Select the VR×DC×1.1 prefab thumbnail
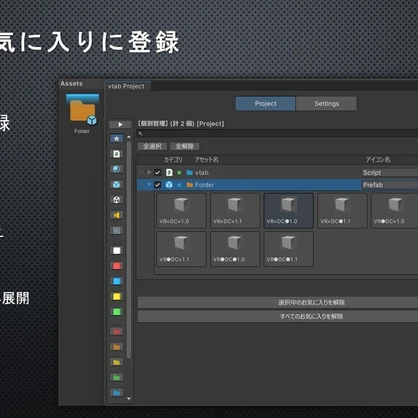 click(235, 211)
